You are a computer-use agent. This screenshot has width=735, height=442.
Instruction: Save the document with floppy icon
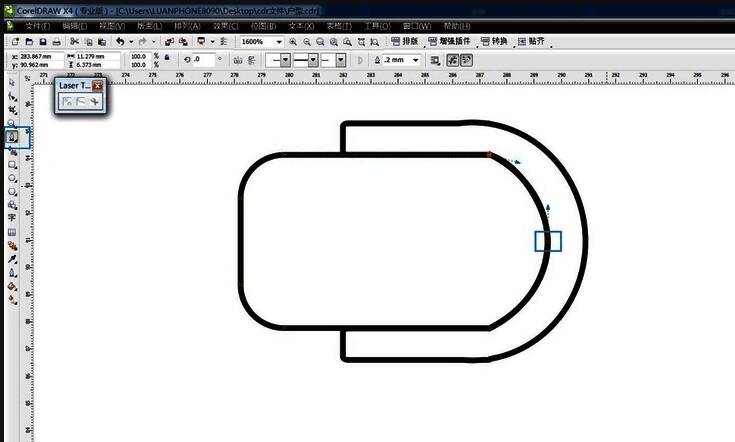(41, 42)
